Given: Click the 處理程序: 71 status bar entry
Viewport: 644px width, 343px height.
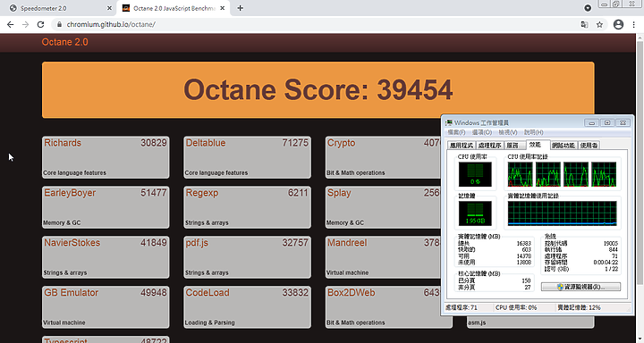Looking at the screenshot, I should pyautogui.click(x=462, y=307).
